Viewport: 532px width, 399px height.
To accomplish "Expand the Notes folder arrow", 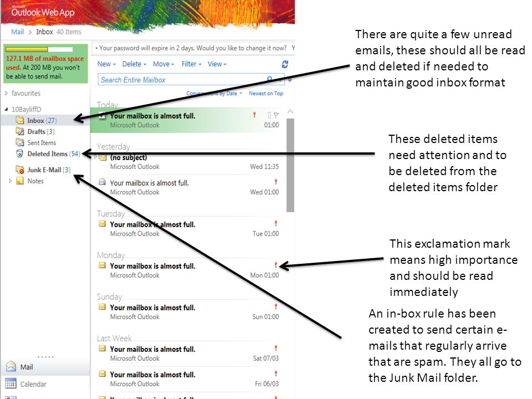I will coord(10,181).
